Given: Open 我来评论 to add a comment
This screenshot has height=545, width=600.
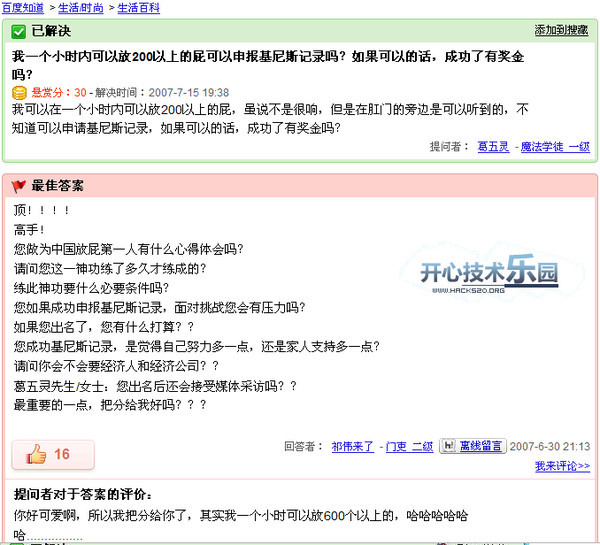Looking at the screenshot, I should tap(561, 466).
